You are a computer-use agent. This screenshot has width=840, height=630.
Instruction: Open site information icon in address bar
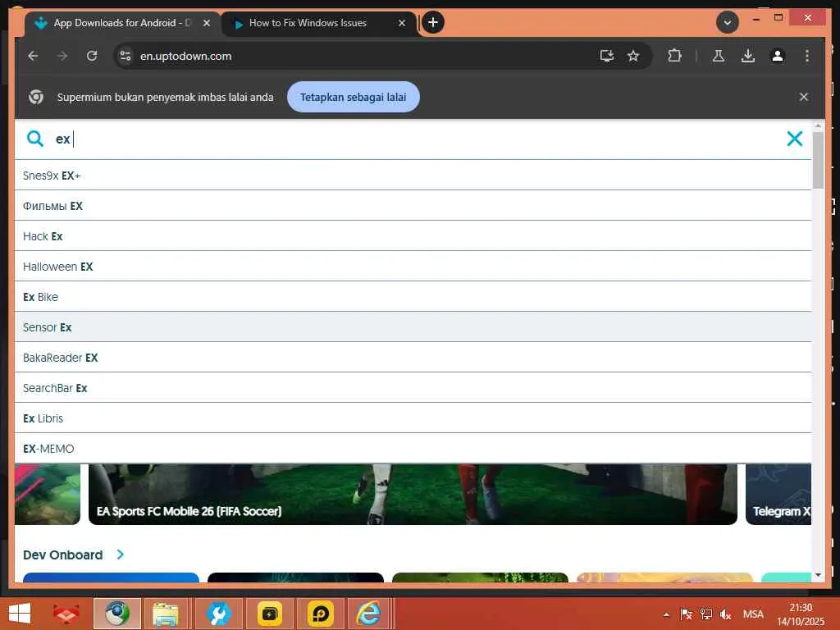click(x=126, y=56)
